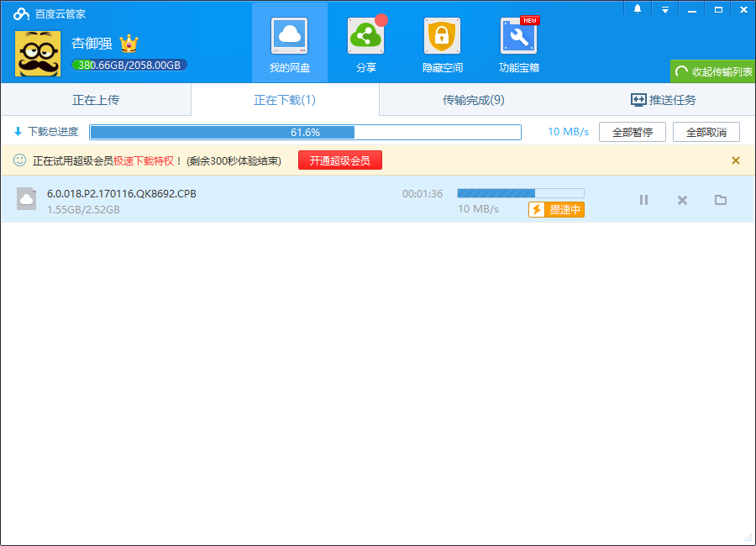Image resolution: width=756 pixels, height=546 pixels.
Task: Click the 极速下载特权 red link text
Action: 143,161
